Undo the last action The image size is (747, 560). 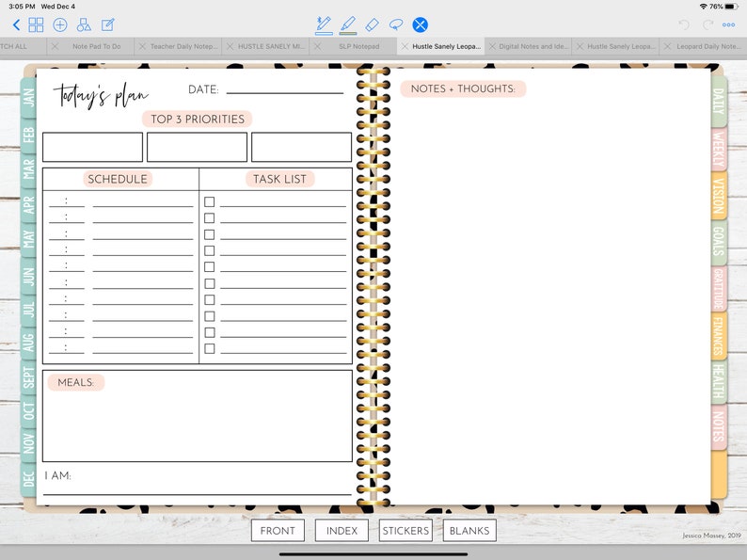[x=684, y=24]
